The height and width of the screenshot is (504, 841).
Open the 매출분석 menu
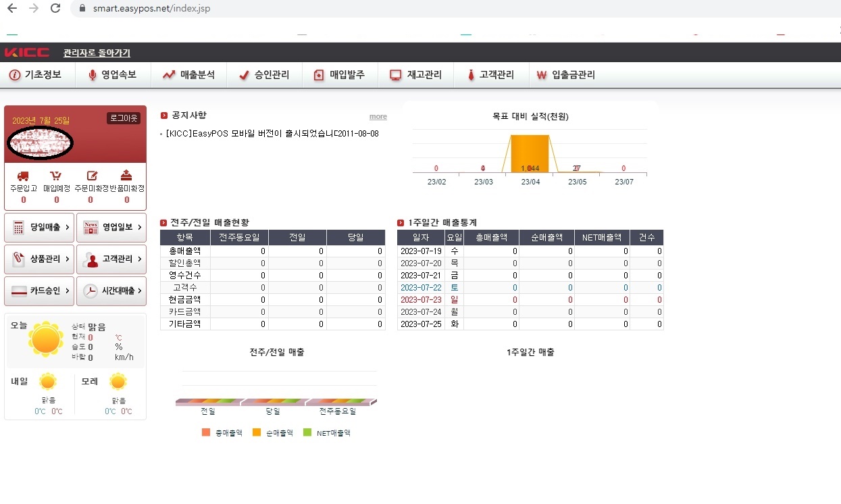click(x=188, y=75)
